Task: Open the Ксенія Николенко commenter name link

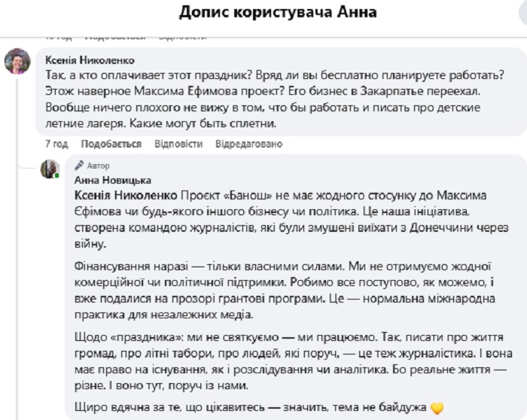Action: click(90, 60)
